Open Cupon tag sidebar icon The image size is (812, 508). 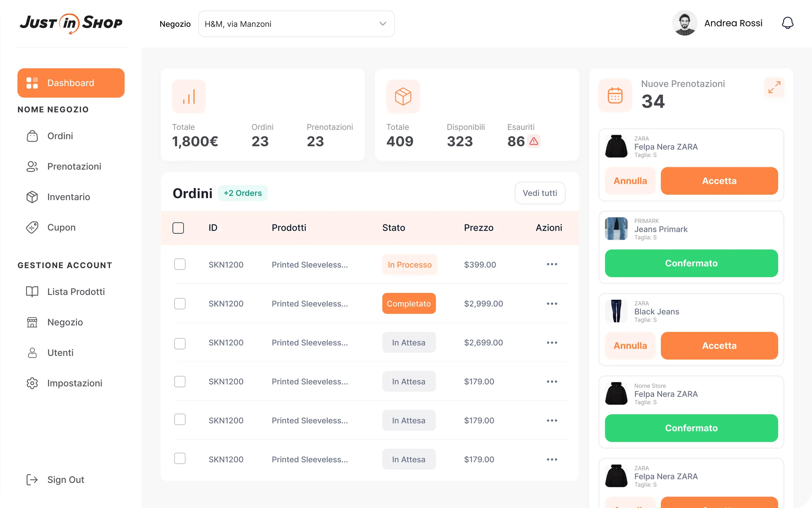(32, 227)
